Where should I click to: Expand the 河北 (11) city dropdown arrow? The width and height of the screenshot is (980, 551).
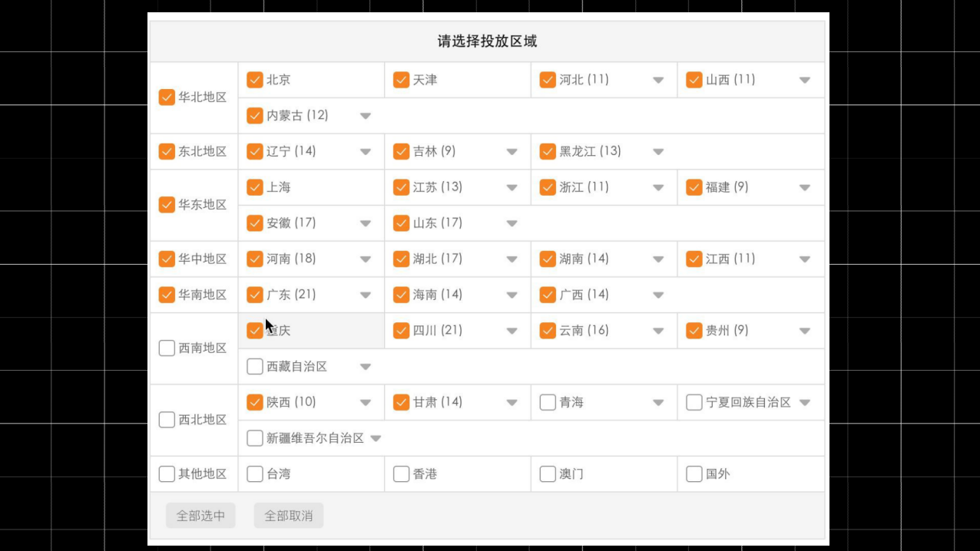point(658,81)
